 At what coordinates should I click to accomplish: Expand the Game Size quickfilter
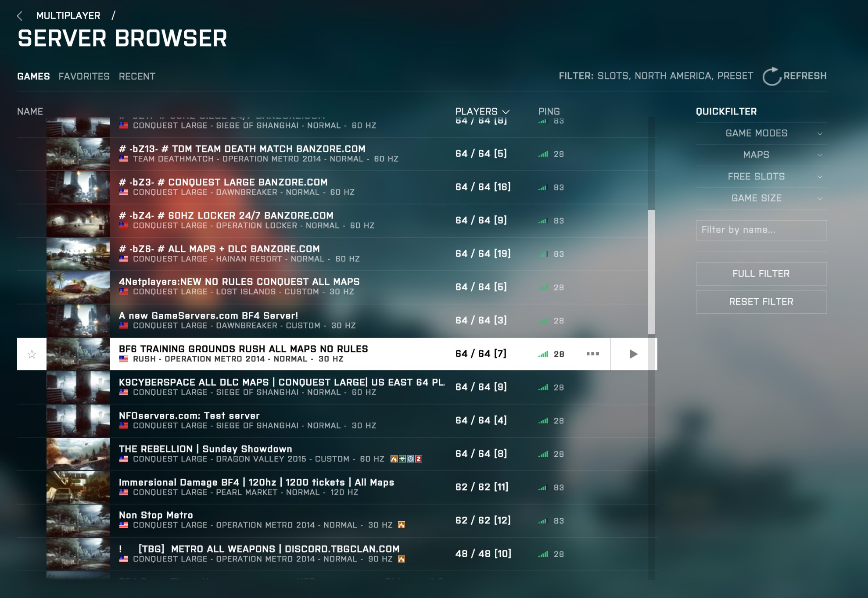click(761, 198)
